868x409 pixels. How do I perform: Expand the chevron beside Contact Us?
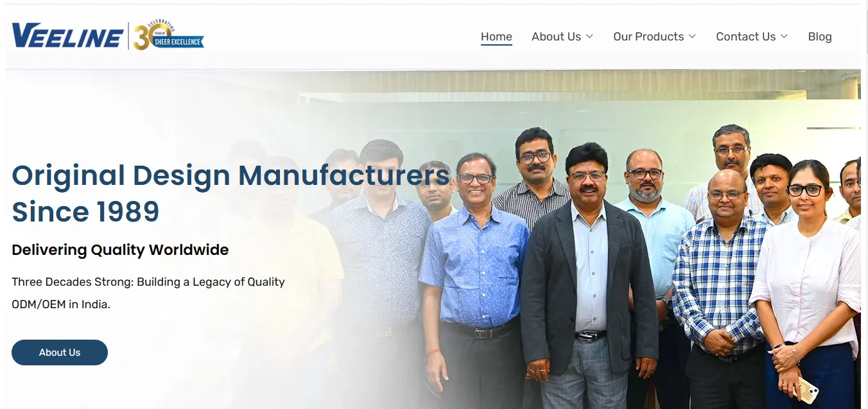point(784,37)
